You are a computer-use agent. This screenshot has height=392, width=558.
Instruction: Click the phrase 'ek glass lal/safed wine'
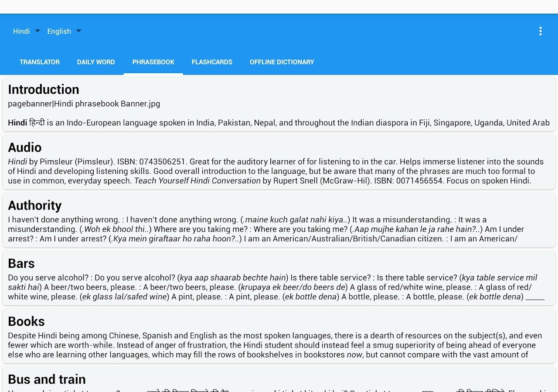point(125,297)
